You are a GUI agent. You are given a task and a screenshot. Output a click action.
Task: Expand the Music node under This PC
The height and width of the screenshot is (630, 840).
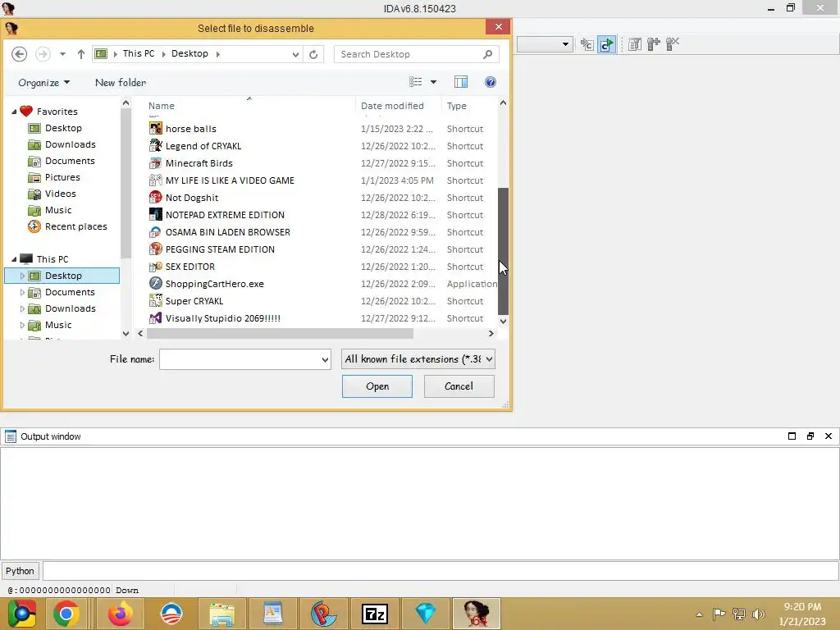(x=22, y=325)
